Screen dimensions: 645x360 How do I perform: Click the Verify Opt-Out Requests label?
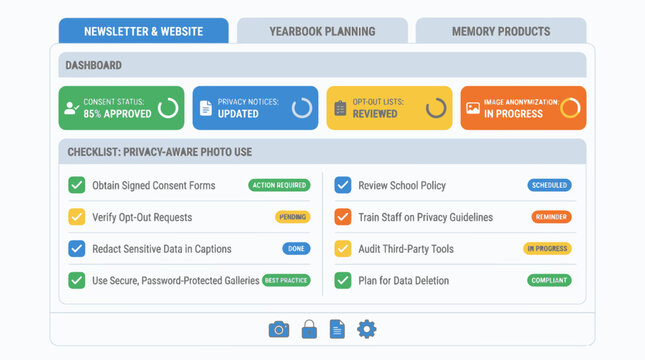[142, 217]
